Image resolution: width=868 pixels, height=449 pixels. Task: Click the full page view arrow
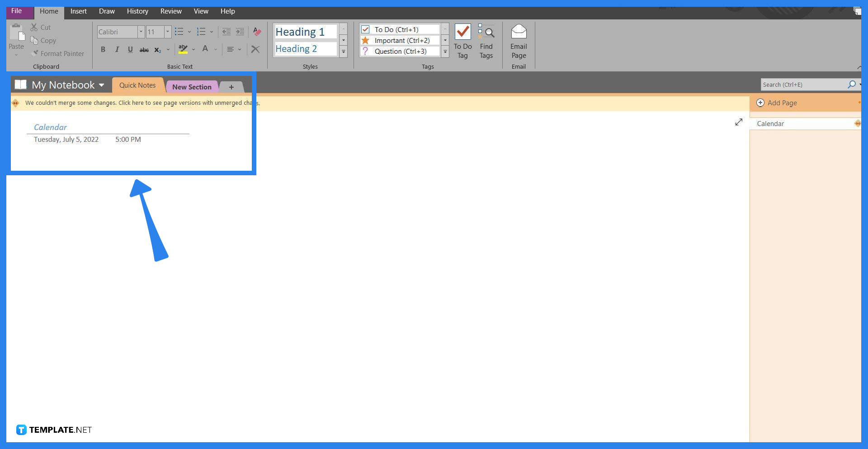pos(739,122)
